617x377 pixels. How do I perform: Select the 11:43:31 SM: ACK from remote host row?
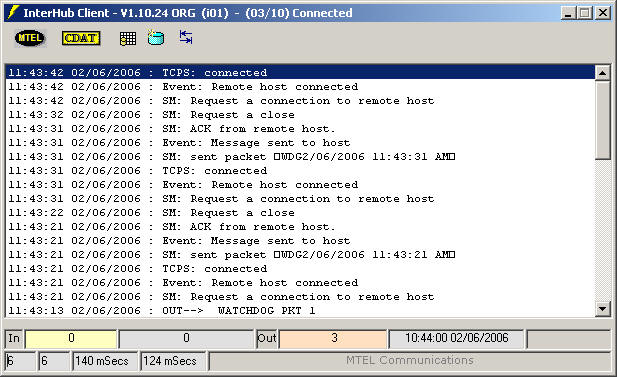tap(300, 129)
